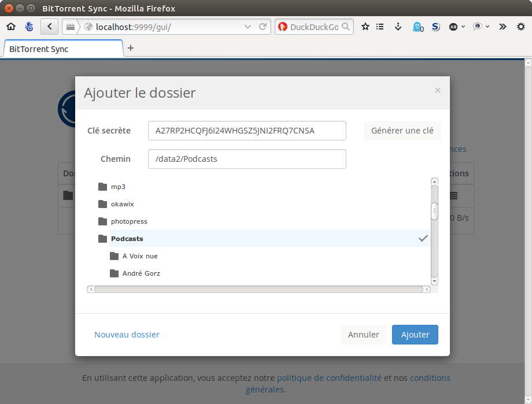
Task: Click the Firefox home icon
Action: pos(11,27)
